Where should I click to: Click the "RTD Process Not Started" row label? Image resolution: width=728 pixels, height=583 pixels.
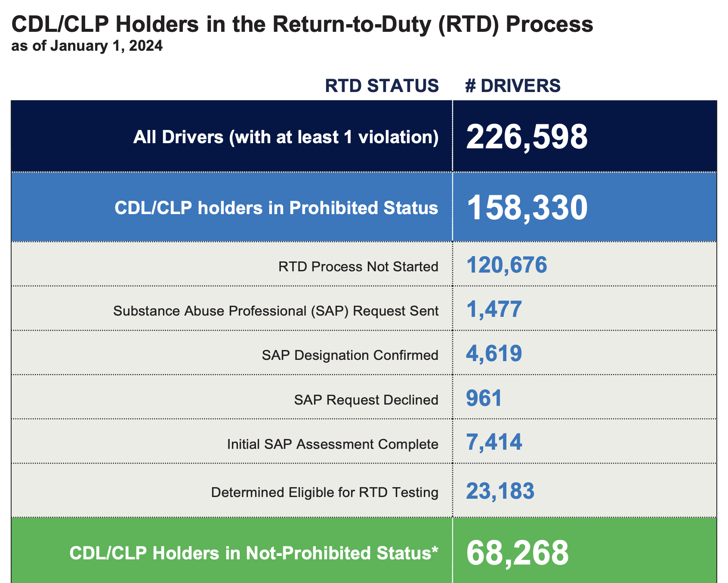[358, 267]
